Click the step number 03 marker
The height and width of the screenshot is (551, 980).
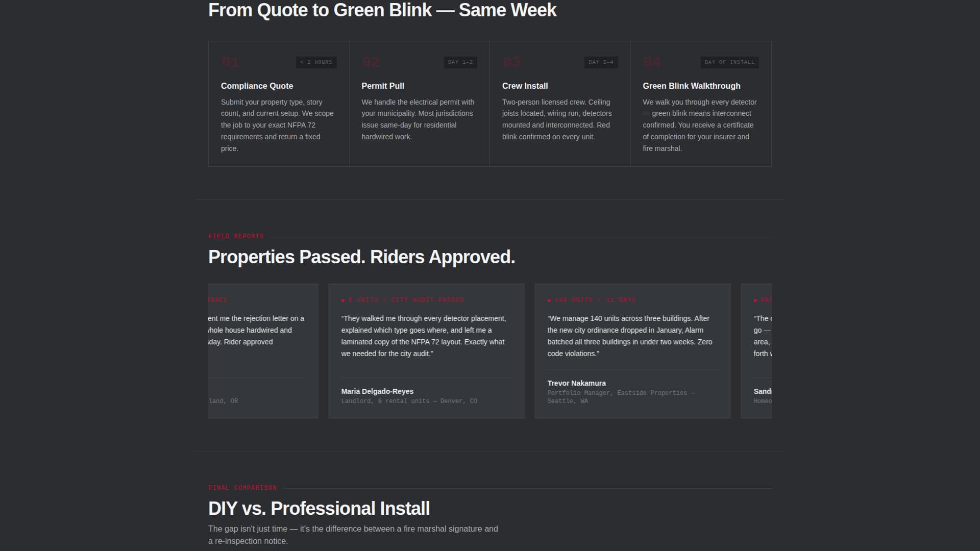(x=511, y=62)
